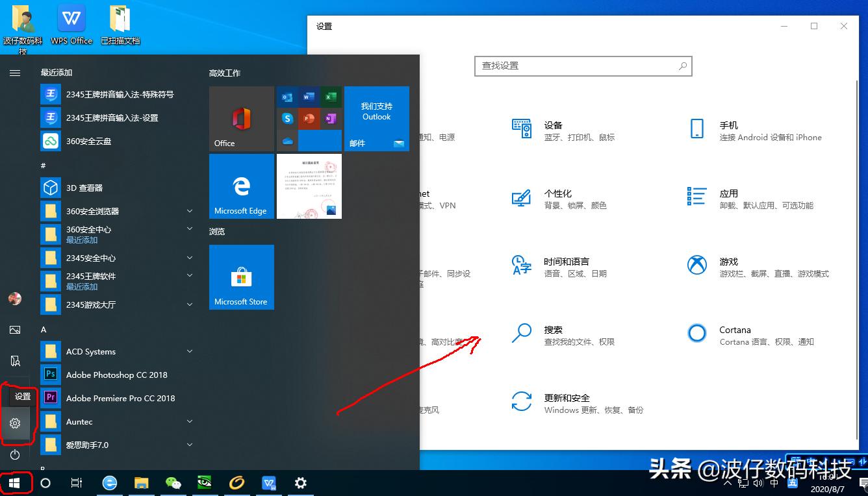Launch the Microsoft Edge tile
This screenshot has width=868, height=496.
[241, 186]
